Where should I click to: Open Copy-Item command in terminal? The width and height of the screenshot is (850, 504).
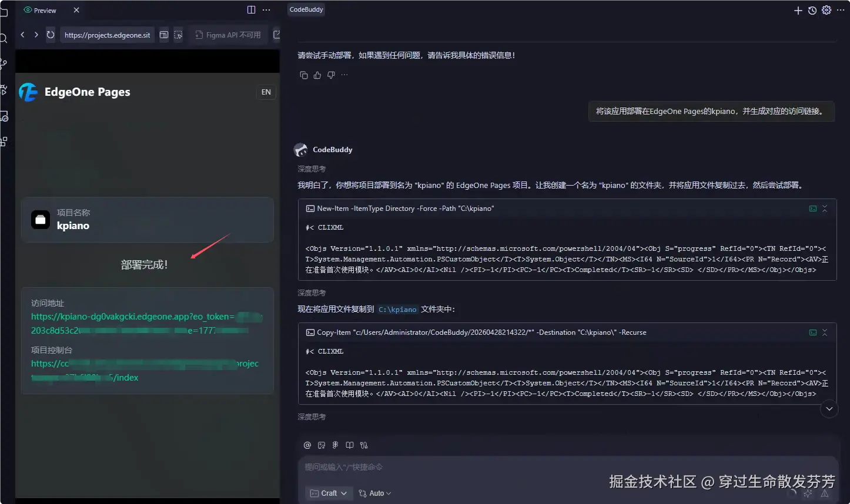coord(813,332)
